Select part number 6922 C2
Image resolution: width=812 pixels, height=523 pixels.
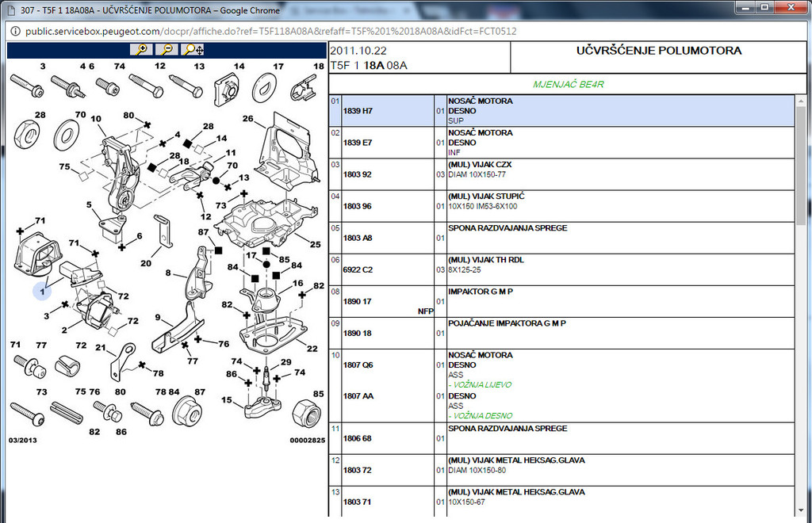(358, 270)
